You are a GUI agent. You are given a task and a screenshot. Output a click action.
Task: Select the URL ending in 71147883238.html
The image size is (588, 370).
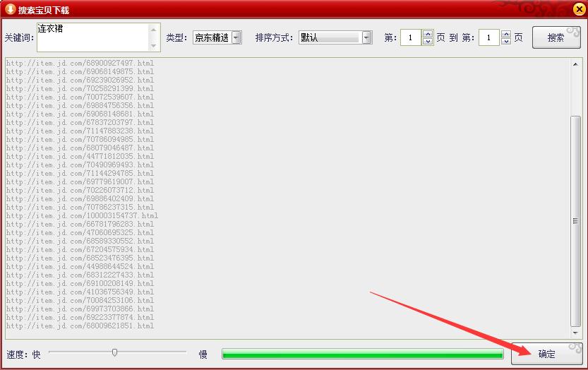click(80, 131)
